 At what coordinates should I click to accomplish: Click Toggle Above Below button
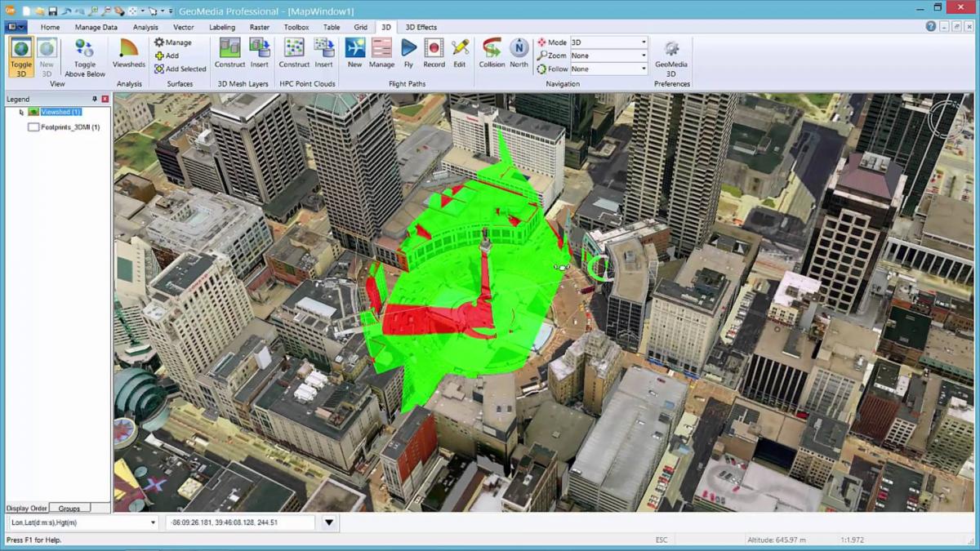pyautogui.click(x=85, y=56)
